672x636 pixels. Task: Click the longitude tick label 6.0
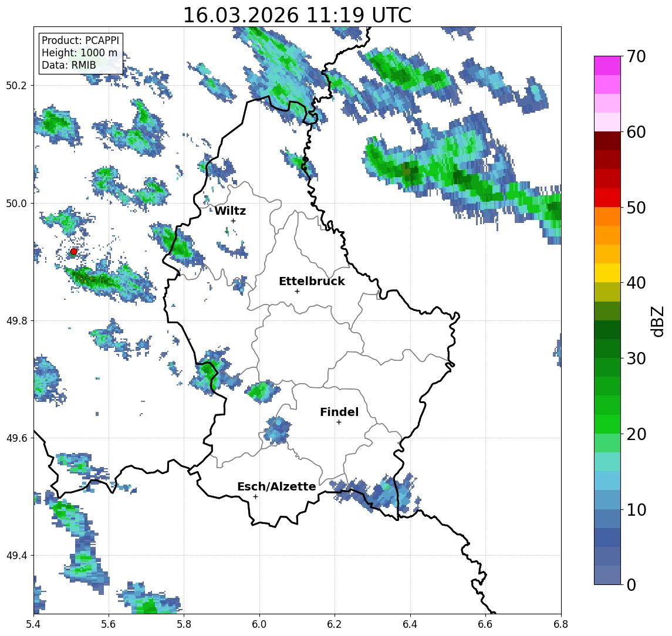click(259, 624)
